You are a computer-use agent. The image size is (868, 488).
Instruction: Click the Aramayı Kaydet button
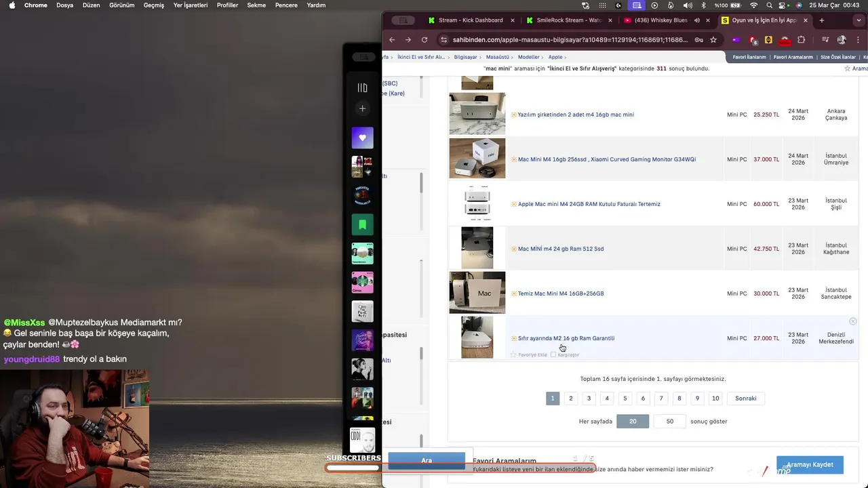pyautogui.click(x=810, y=465)
